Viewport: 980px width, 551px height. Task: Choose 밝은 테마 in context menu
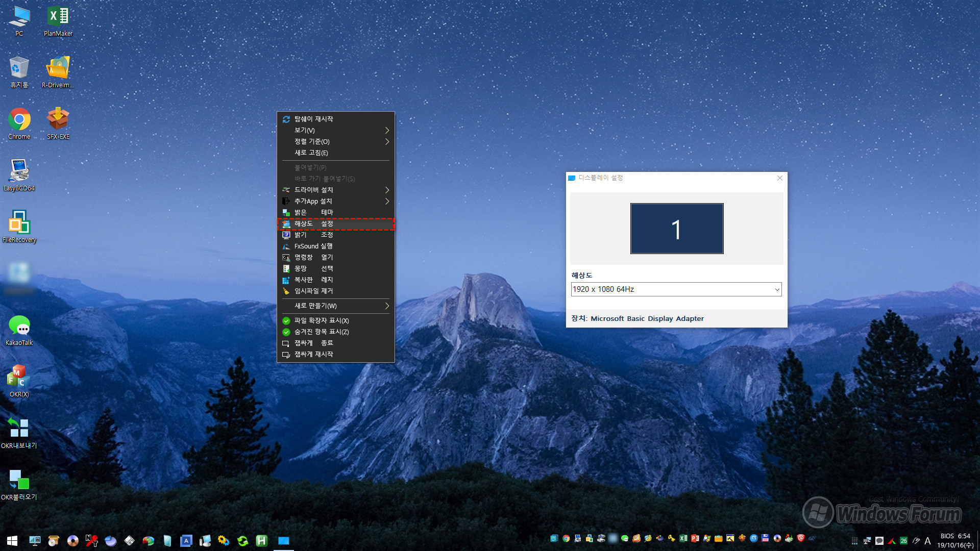336,212
